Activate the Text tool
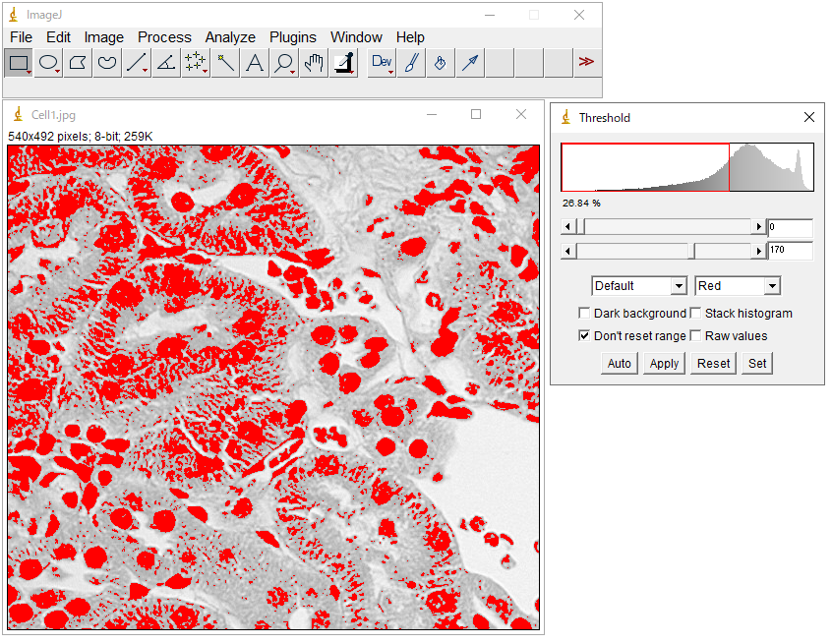Image resolution: width=832 pixels, height=644 pixels. (x=255, y=63)
